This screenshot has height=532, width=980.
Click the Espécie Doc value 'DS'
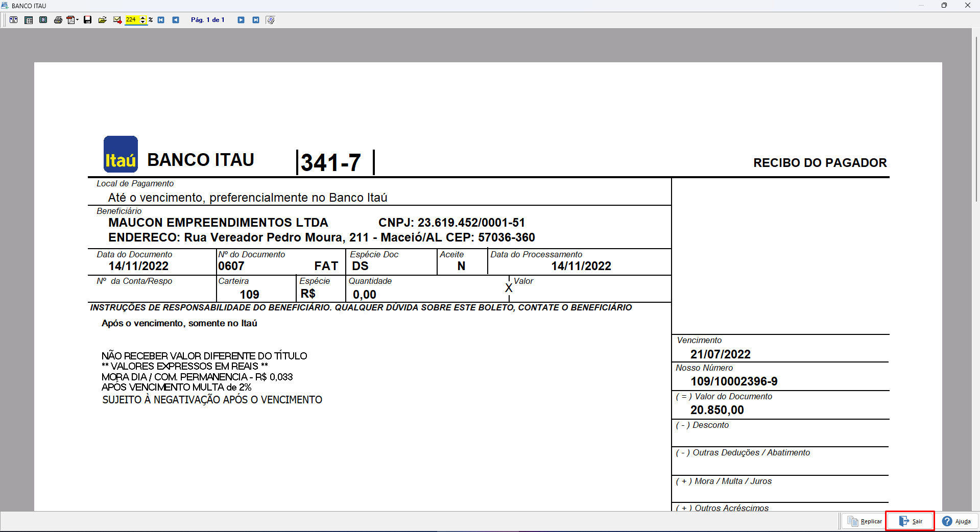pos(360,266)
